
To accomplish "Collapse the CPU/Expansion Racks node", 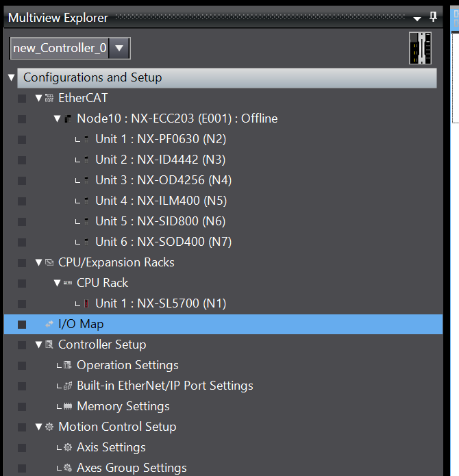I will tap(38, 262).
